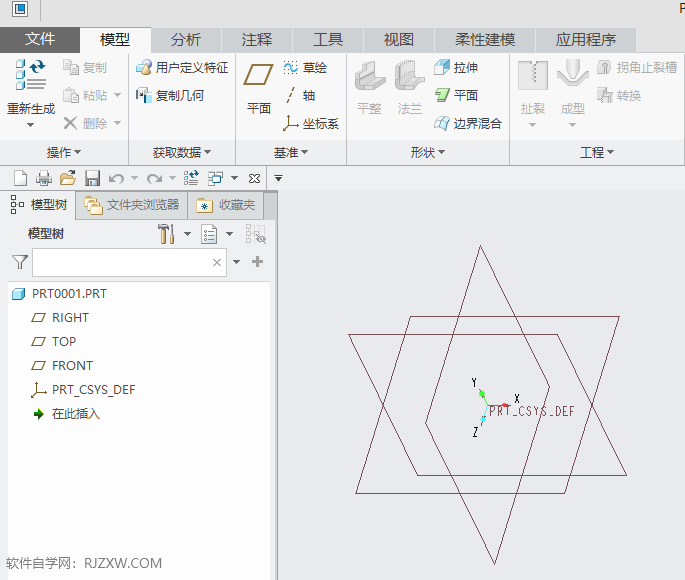Click the Redo arrow icon
The width and height of the screenshot is (685, 580).
(x=154, y=178)
